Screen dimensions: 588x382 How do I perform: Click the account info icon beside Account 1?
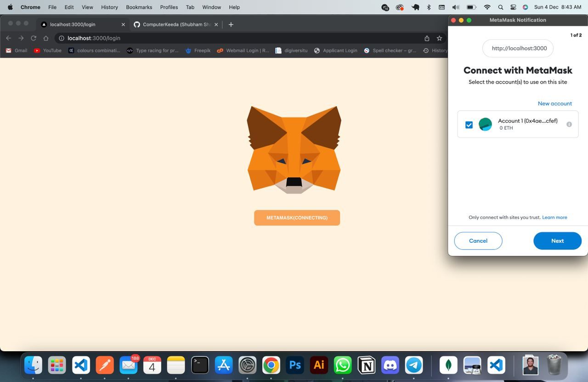(569, 124)
